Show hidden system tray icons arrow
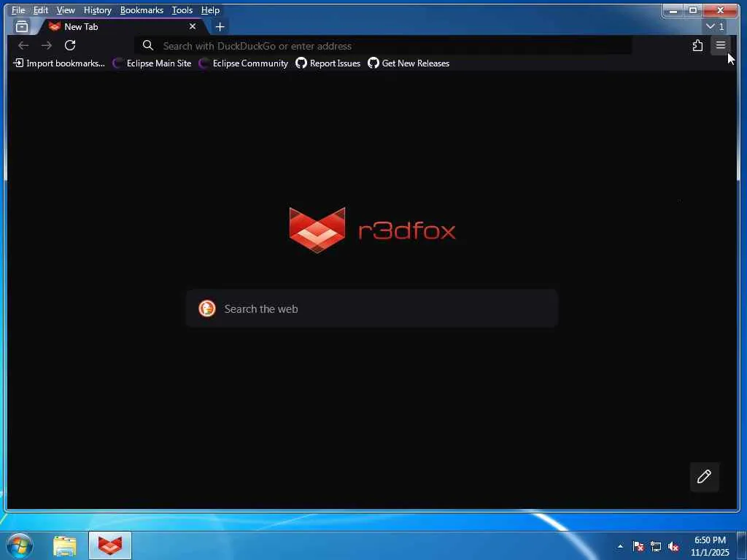The image size is (747, 560). 620,546
